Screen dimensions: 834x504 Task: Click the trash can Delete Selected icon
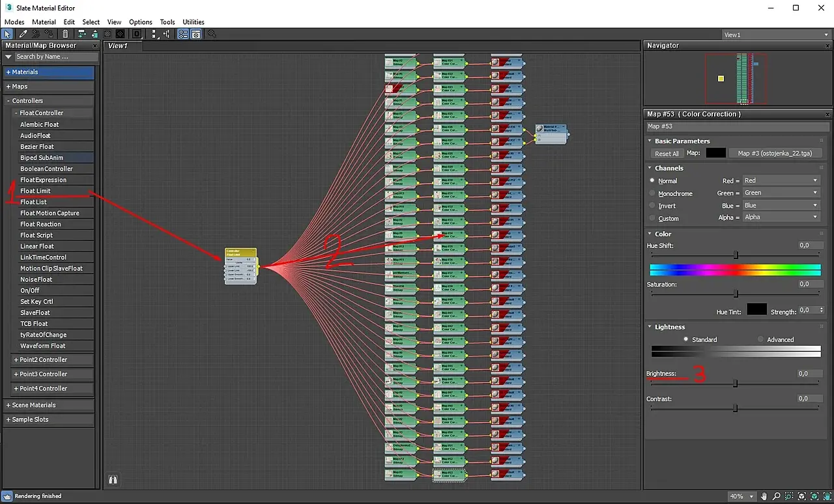click(x=65, y=34)
